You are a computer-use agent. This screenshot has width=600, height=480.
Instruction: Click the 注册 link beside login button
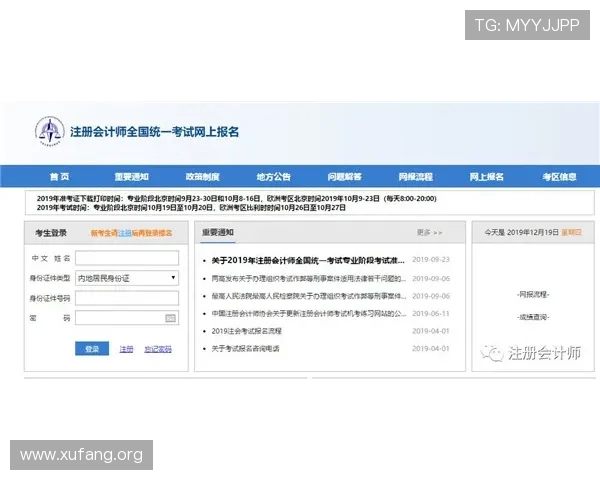coord(126,349)
